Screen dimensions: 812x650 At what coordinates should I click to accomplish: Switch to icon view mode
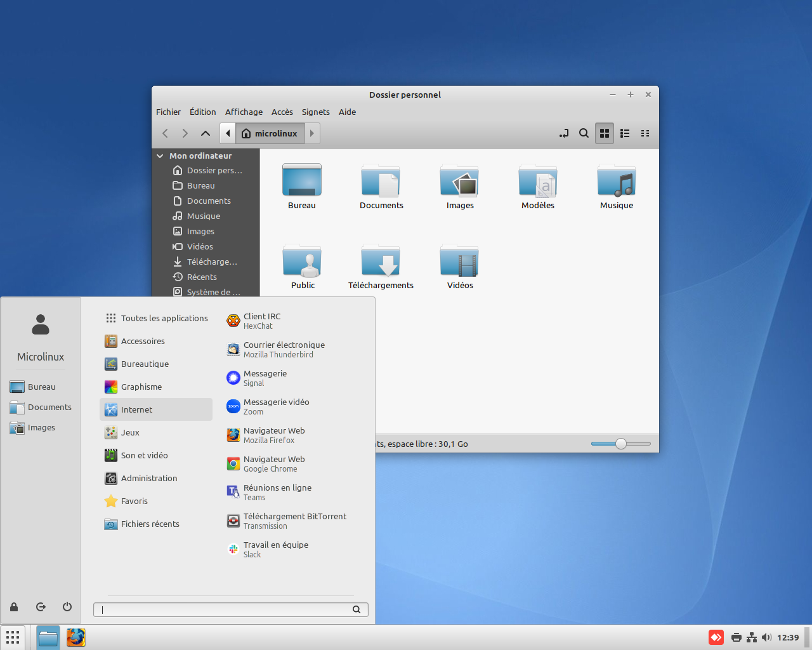pos(605,133)
